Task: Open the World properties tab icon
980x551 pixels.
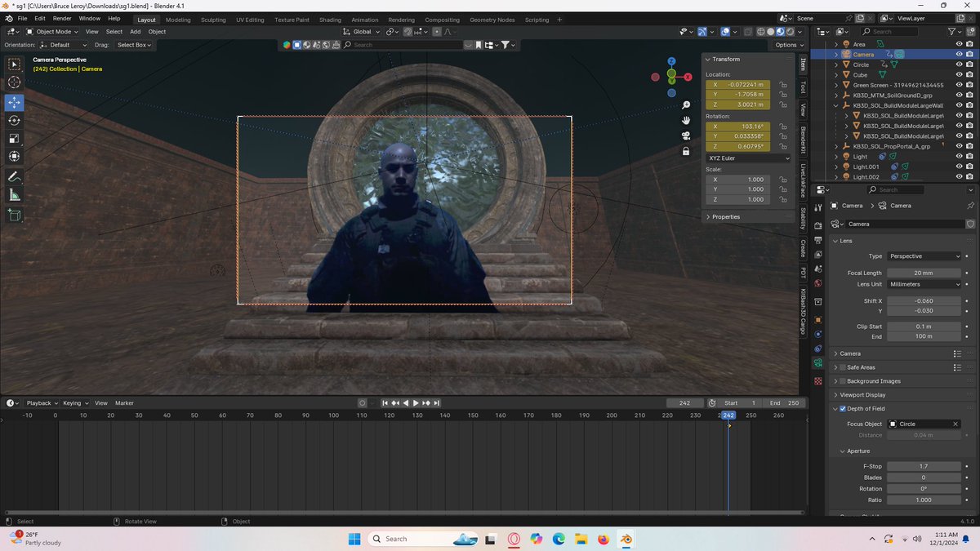Action: pyautogui.click(x=818, y=283)
